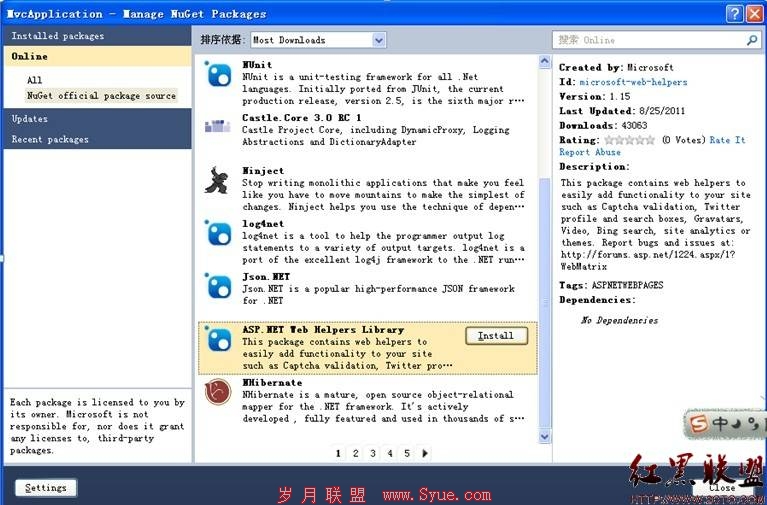Go to page 2
This screenshot has width=767, height=505.
(356, 453)
